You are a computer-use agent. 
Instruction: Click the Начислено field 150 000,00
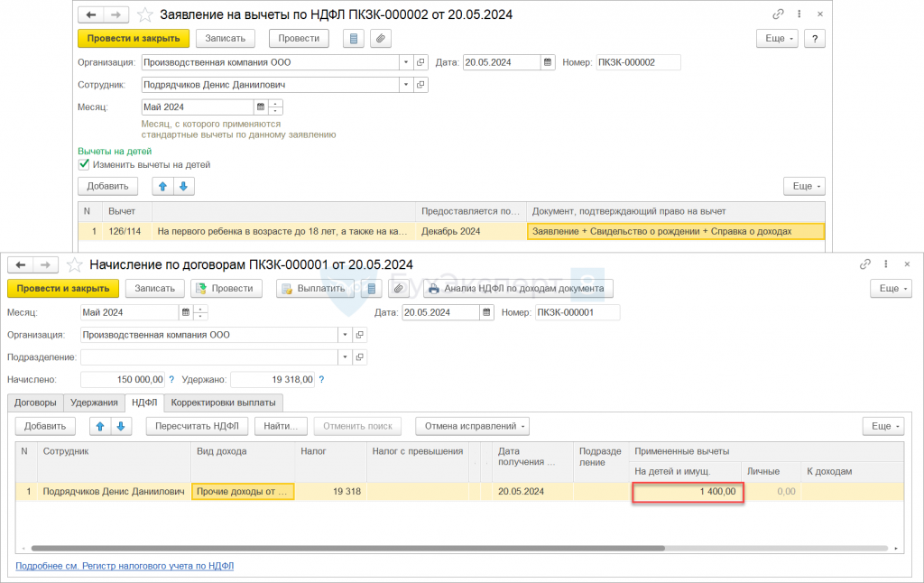click(x=123, y=380)
